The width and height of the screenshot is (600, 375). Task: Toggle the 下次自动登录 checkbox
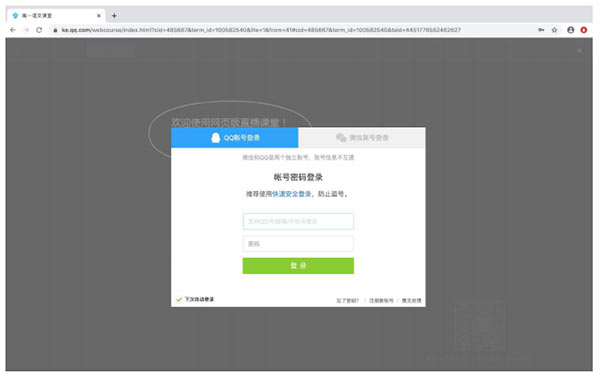[179, 299]
